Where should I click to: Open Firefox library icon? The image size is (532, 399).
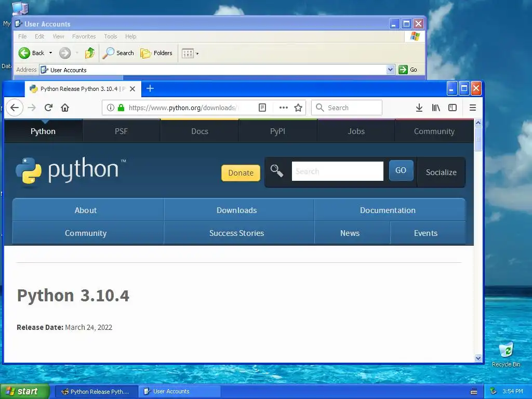pyautogui.click(x=436, y=108)
